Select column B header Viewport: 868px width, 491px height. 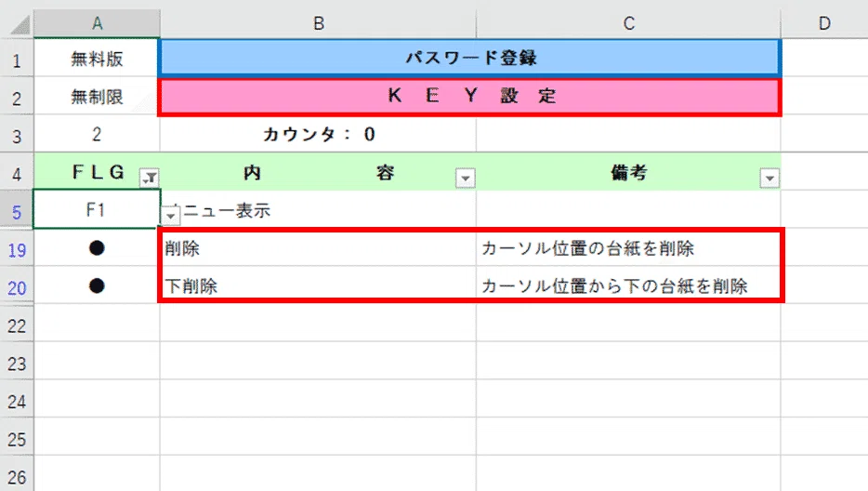tap(319, 23)
